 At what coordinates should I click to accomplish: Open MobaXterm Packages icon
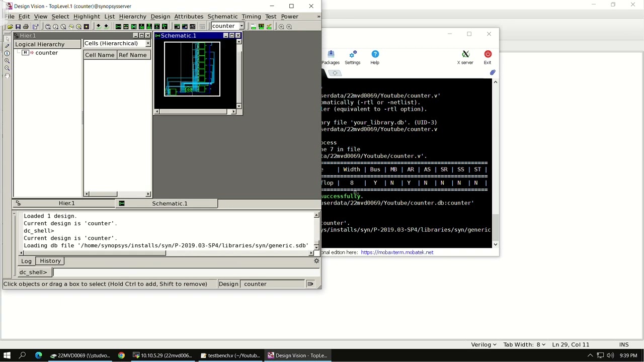[331, 57]
